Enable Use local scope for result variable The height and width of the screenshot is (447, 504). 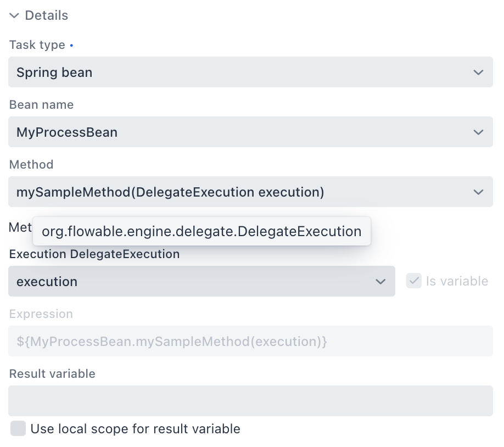click(x=18, y=428)
